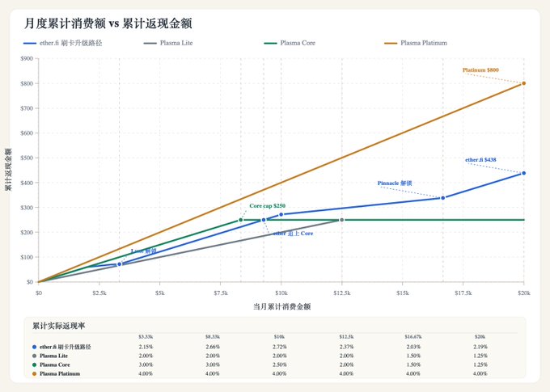The width and height of the screenshot is (550, 392).
Task: Toggle the ether.fi 刷卡升级路径 legend entry
Action: pos(63,43)
